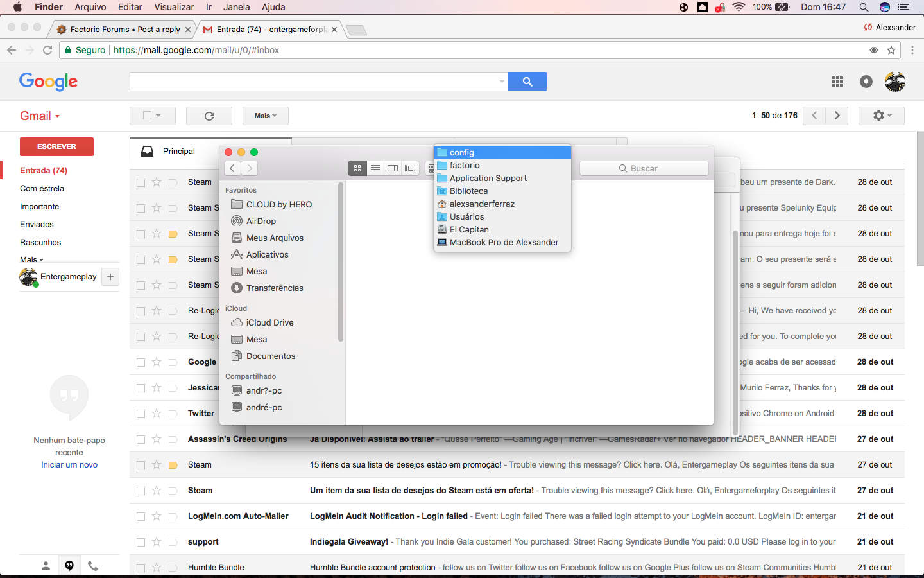Viewport: 924px width, 578px height.
Task: Click Iniciar um novo chat link
Action: pyautogui.click(x=69, y=464)
